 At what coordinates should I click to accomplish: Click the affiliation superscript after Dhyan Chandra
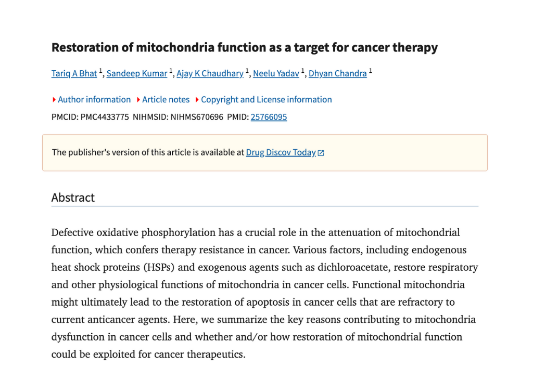(371, 71)
